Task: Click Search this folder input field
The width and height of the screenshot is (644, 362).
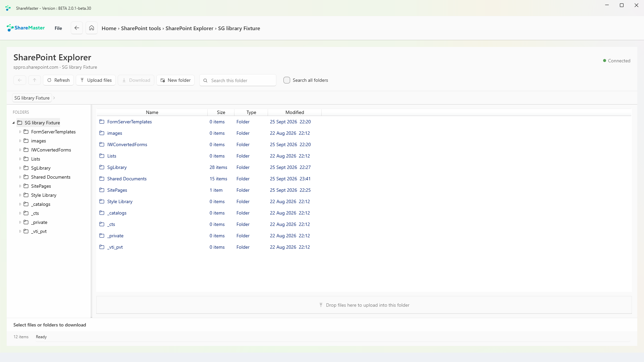Action: (x=238, y=80)
